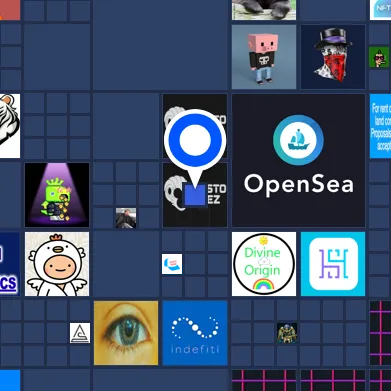Select the top hat red bandana avatar
The image size is (391, 391).
pos(333,57)
